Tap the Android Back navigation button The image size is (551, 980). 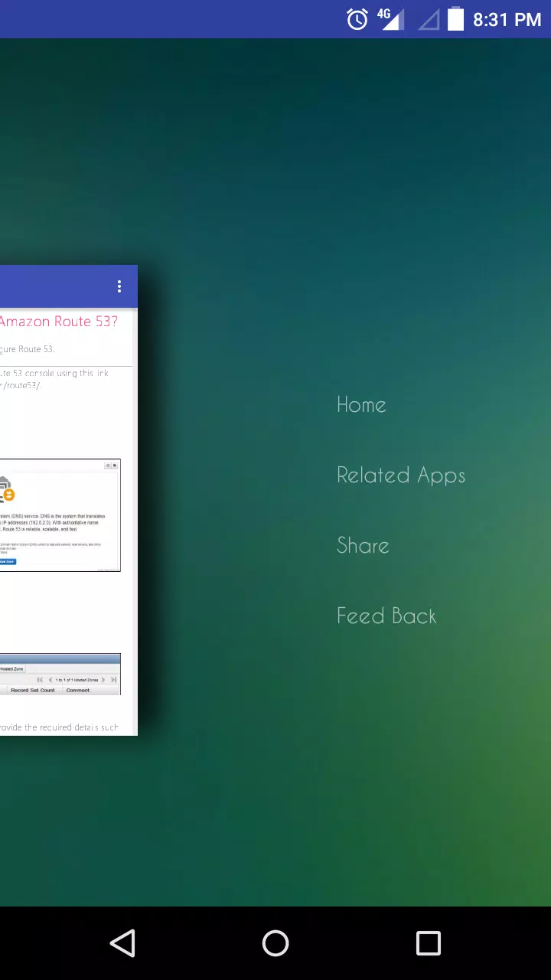(x=122, y=943)
